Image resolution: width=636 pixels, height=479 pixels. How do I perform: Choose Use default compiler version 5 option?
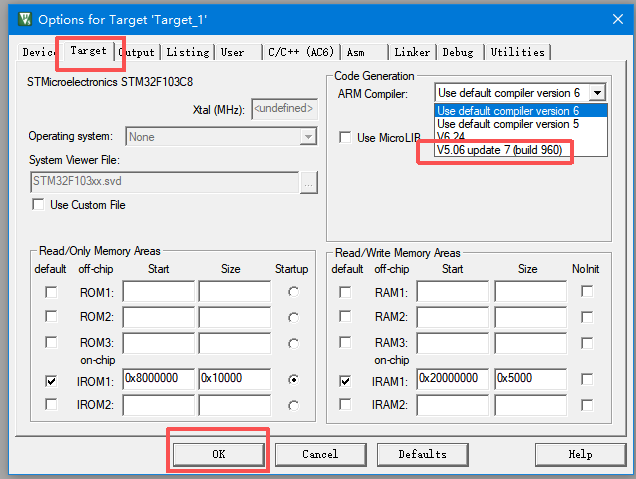[x=521, y=124]
